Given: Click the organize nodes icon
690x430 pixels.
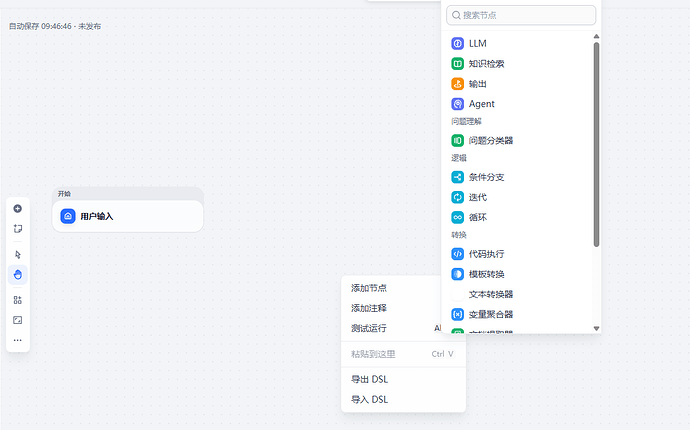Looking at the screenshot, I should coord(17,299).
